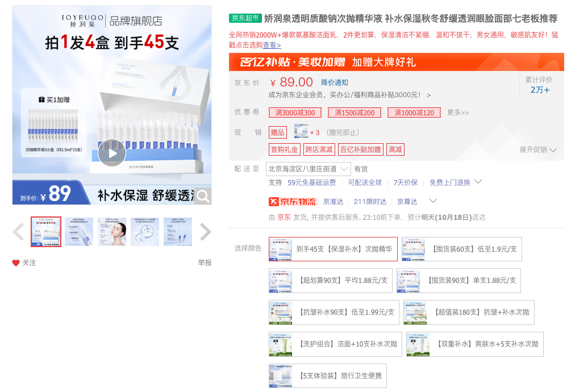Open the 查看> promo link
This screenshot has height=392, width=571.
[x=272, y=45]
